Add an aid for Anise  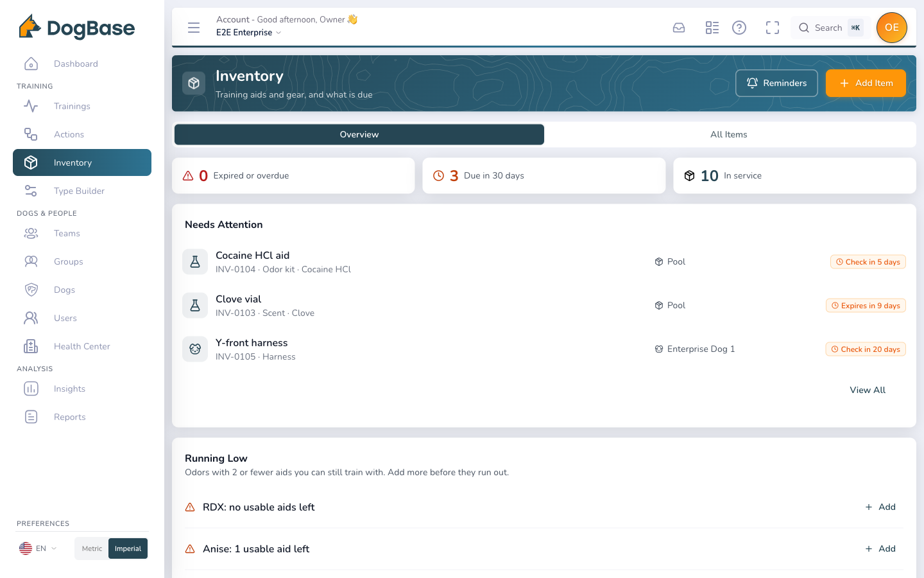[880, 549]
